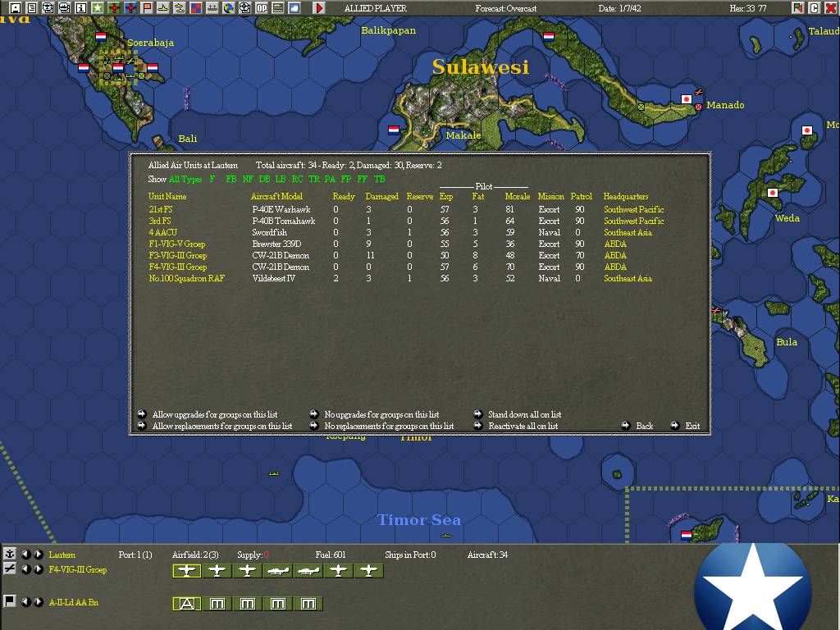Select the highlighted 'A' ground unit icon
The image size is (840, 630).
coord(186,604)
